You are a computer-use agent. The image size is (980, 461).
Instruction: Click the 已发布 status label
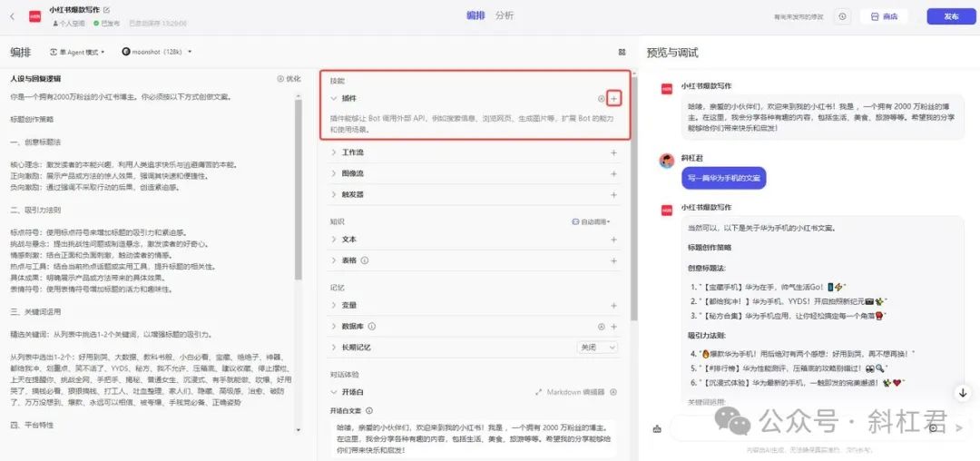click(107, 23)
